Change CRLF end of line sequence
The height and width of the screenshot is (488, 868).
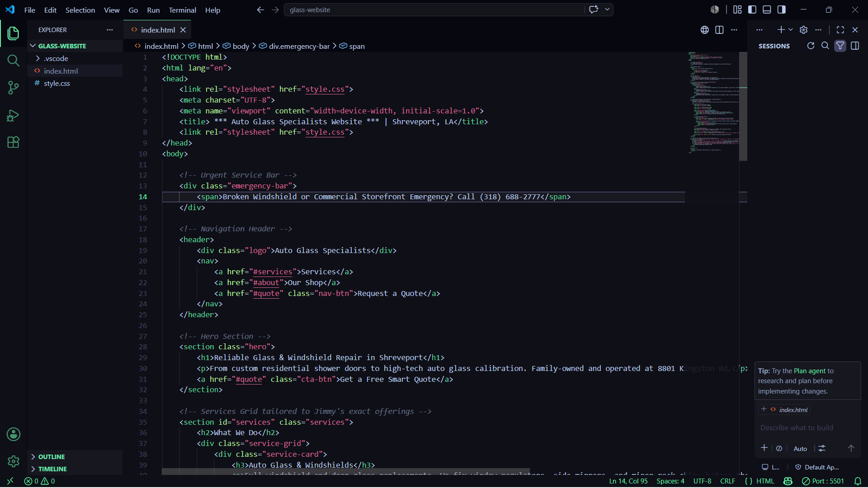[x=727, y=481]
